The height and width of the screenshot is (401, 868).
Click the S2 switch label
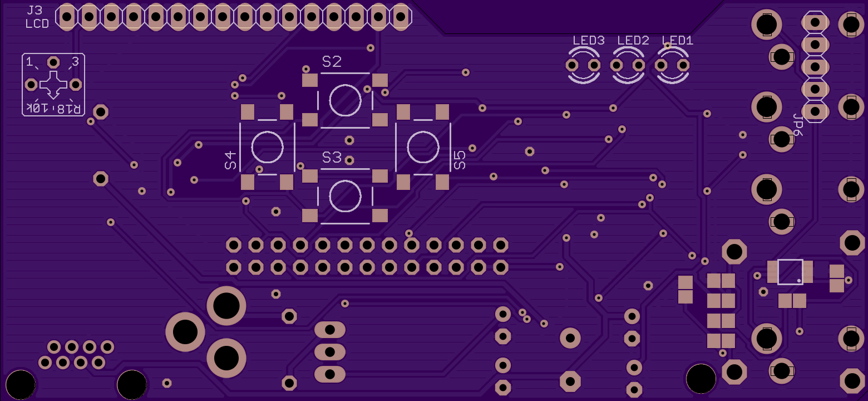coord(332,62)
